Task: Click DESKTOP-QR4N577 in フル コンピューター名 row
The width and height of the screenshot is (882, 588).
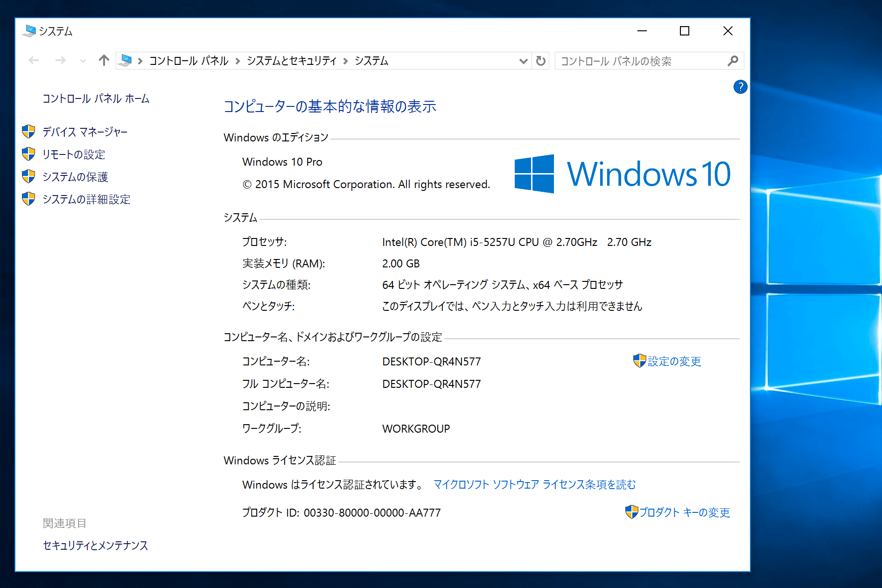Action: click(x=431, y=384)
